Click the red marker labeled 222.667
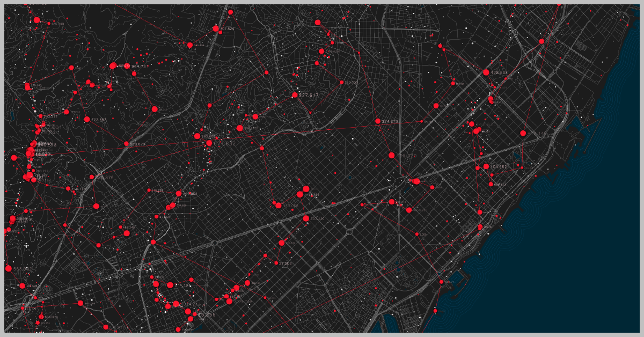 [87, 119]
